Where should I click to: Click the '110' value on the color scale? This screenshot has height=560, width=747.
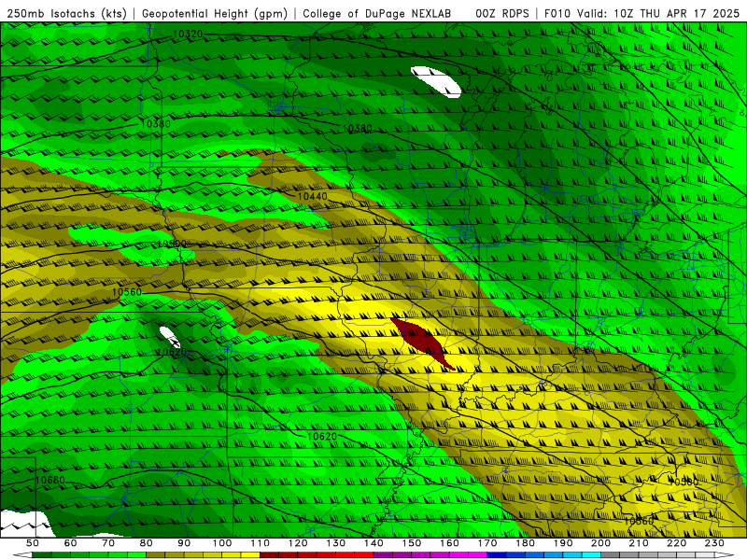point(261,543)
